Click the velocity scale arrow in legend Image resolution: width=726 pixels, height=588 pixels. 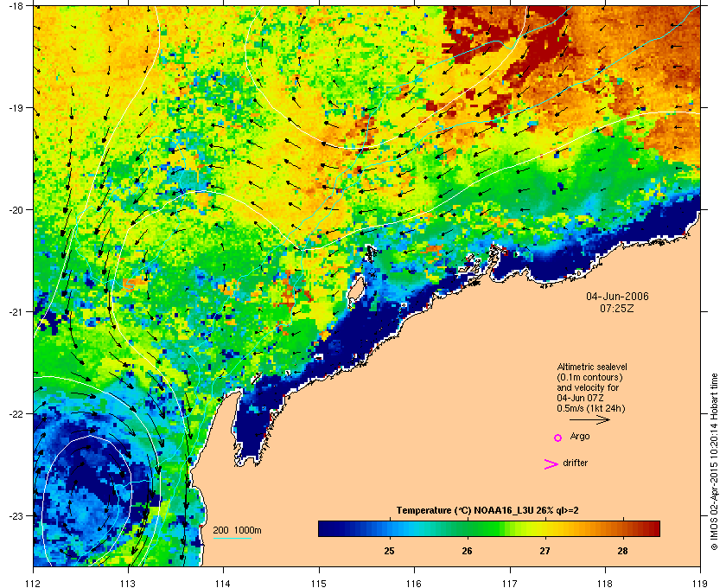tap(589, 420)
